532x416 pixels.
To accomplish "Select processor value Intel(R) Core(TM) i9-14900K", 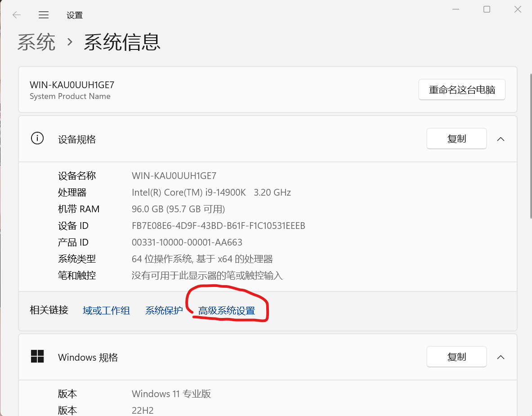I will [x=188, y=192].
